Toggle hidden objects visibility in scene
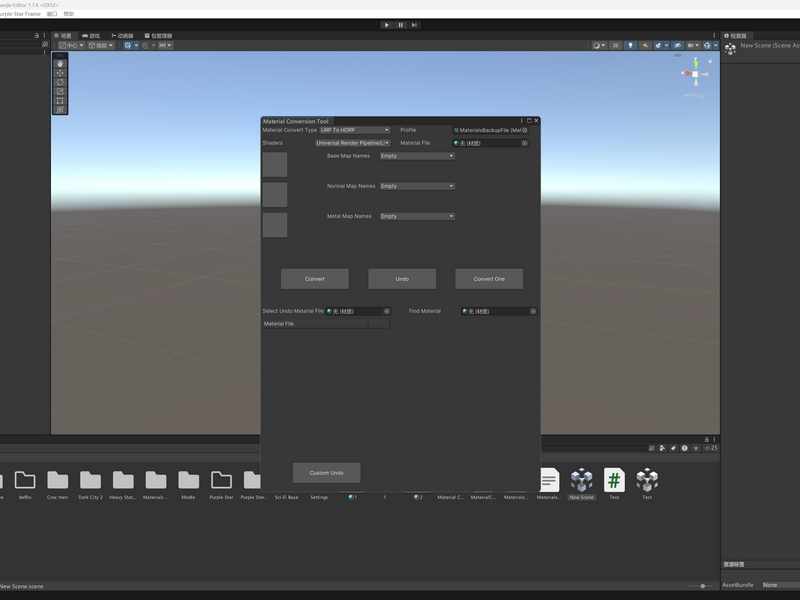 (x=678, y=45)
